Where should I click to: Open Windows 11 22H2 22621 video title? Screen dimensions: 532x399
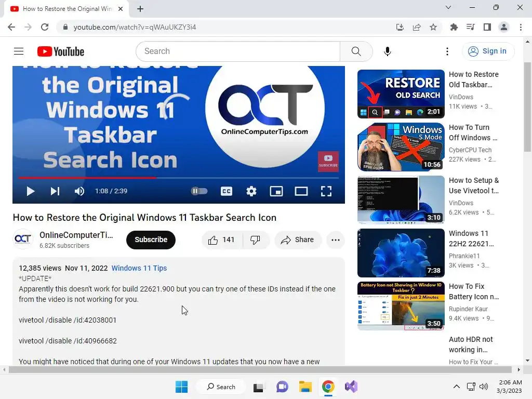[x=471, y=238]
